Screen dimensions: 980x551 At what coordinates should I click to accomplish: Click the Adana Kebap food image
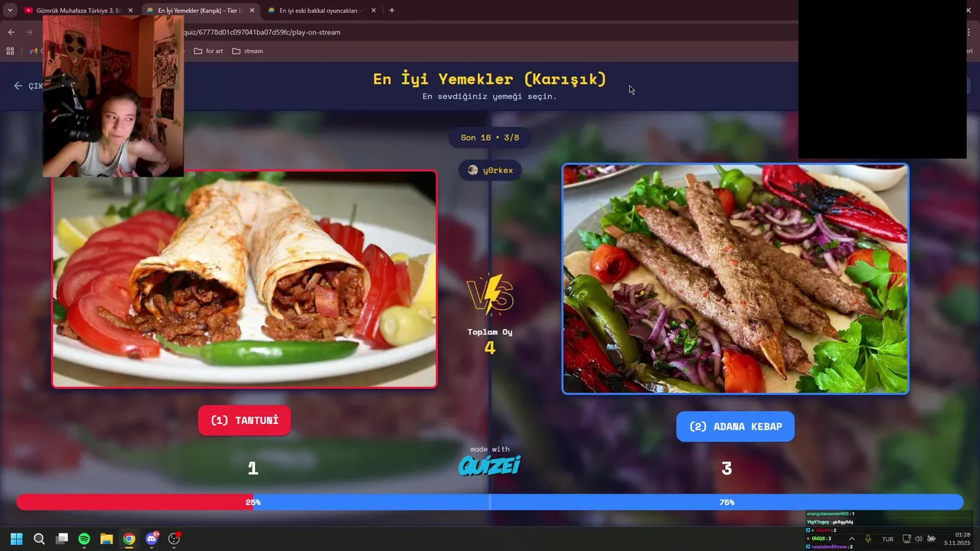point(735,279)
